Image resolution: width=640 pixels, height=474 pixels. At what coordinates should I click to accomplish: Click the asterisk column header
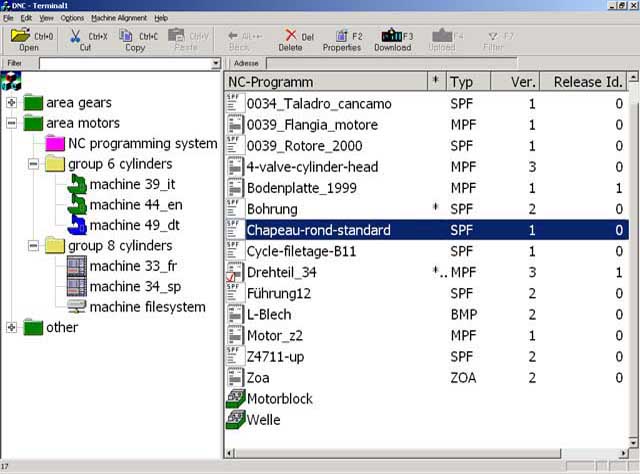point(436,82)
